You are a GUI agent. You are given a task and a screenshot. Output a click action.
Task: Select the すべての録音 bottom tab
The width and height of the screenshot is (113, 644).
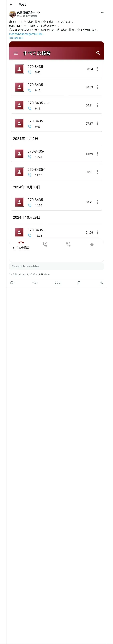coord(21,245)
